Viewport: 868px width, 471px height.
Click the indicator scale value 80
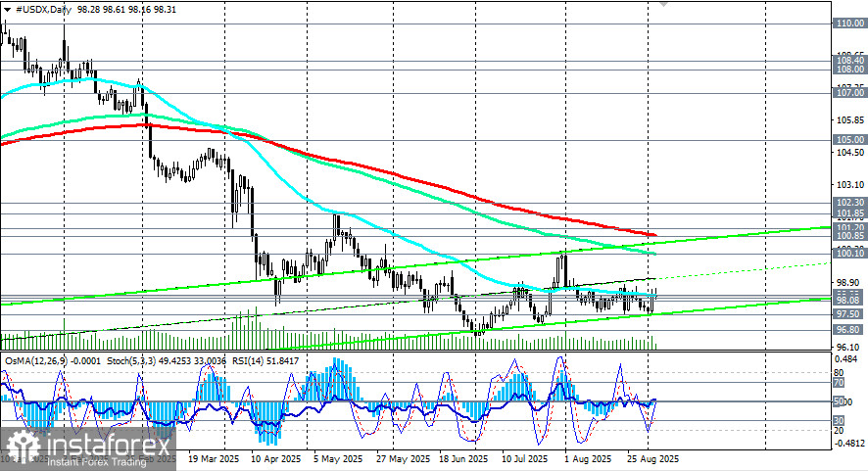838,372
